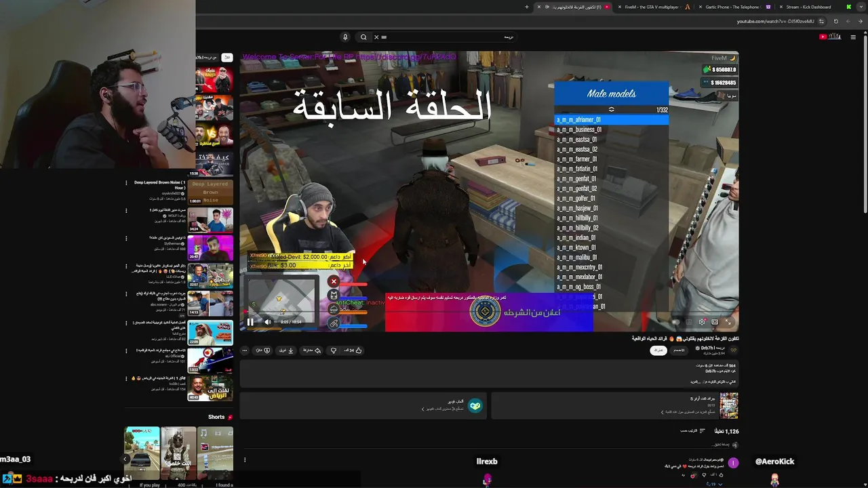Viewport: 868px width, 488px height.
Task: Click the search magnifier icon
Action: (x=363, y=37)
